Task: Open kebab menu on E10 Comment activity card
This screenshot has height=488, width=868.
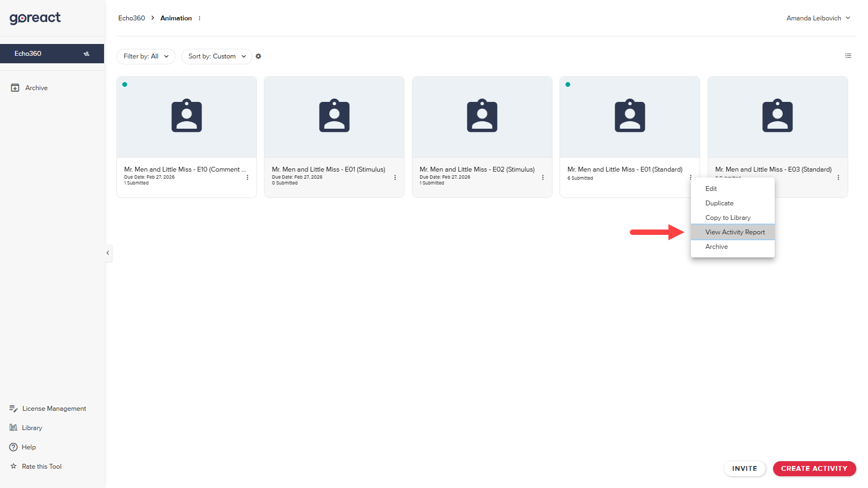Action: pyautogui.click(x=247, y=177)
